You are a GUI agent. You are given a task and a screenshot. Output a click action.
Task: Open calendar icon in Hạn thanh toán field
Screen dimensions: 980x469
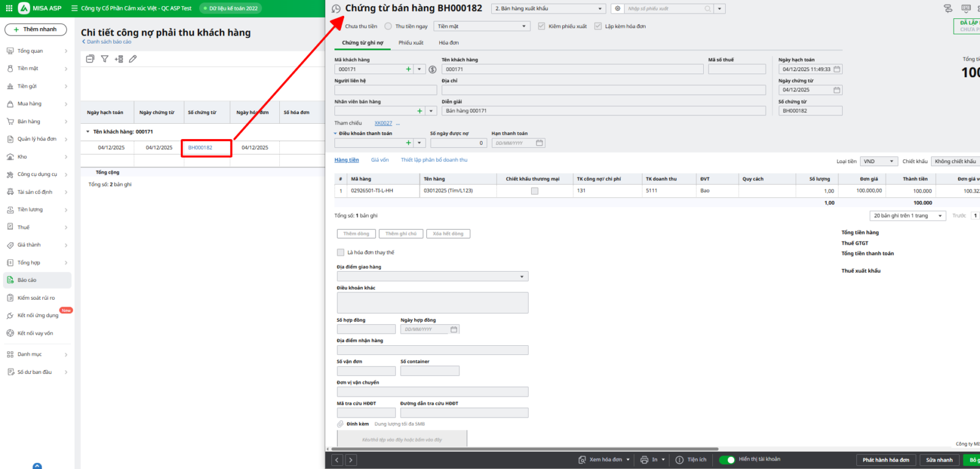tap(539, 143)
